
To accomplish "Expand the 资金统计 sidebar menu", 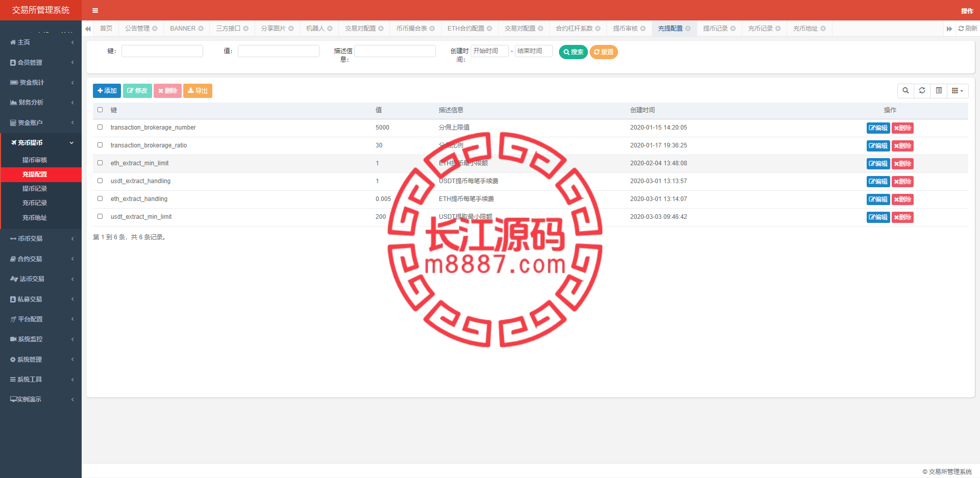I will click(41, 82).
